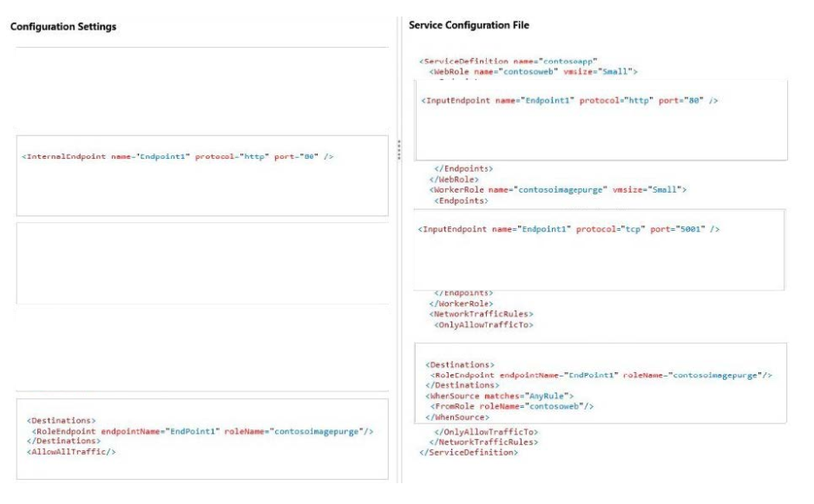
Task: Select the Destinations WhenSource answer box
Action: pos(601,383)
